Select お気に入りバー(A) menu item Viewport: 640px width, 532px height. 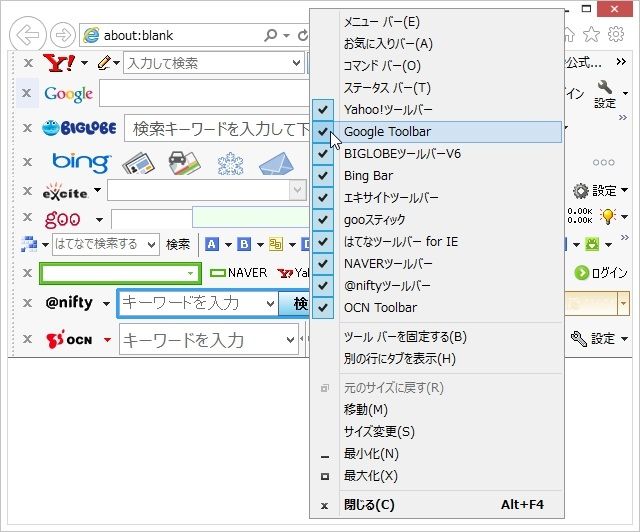437,44
